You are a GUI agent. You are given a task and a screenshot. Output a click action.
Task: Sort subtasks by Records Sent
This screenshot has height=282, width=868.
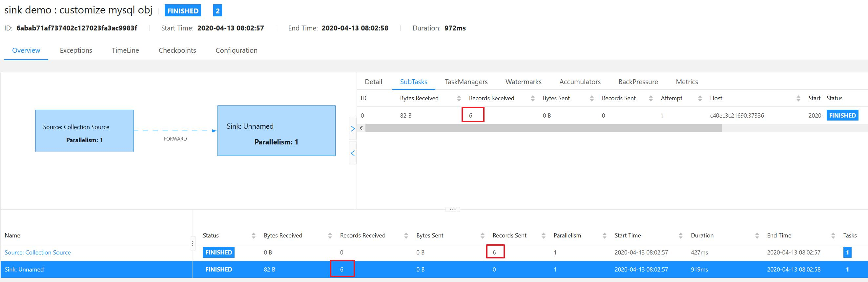tap(651, 98)
